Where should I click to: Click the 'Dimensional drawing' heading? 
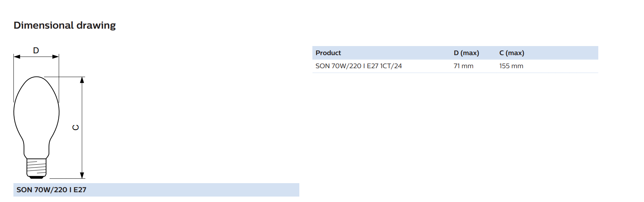65,25
